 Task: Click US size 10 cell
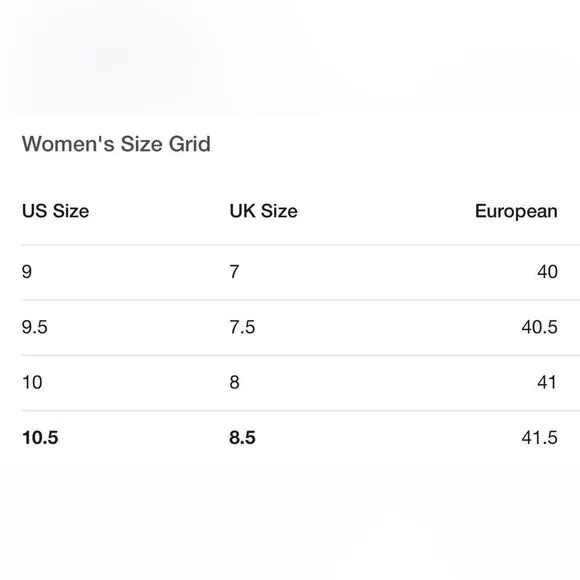point(32,382)
